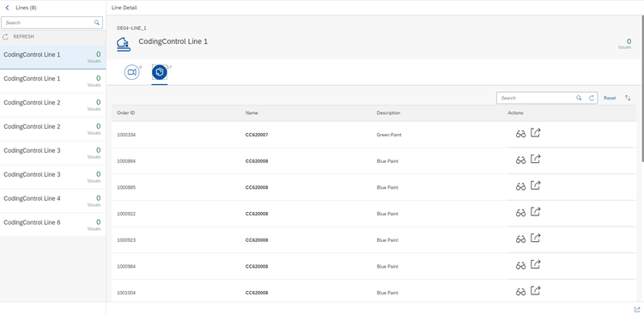Click the search magnifier in Lines panel
644x315 pixels.
click(x=97, y=22)
